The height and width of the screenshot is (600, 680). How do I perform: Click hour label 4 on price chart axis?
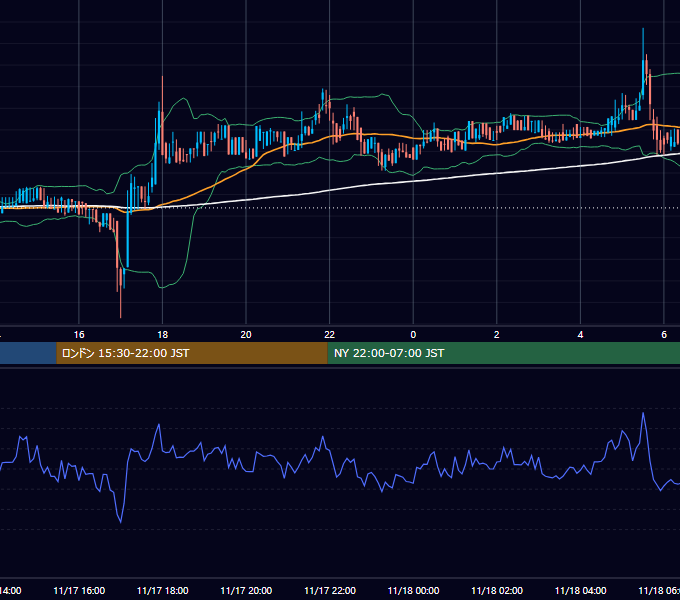point(580,335)
